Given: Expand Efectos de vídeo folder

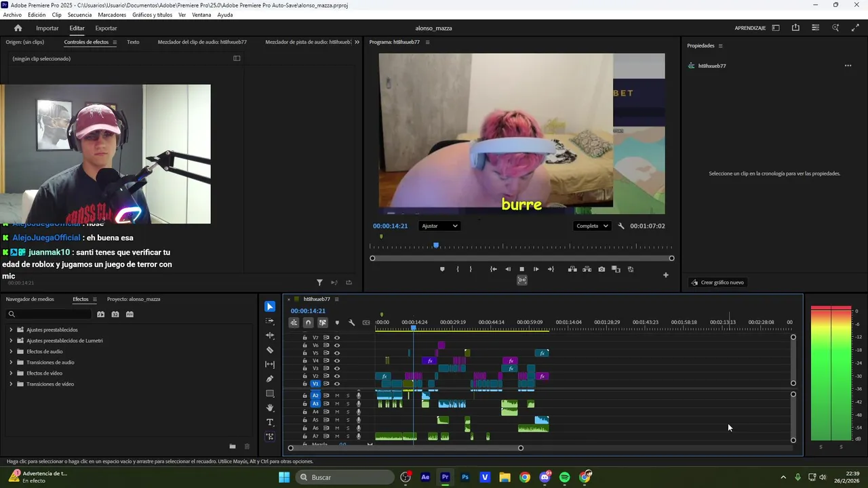Looking at the screenshot, I should click(11, 373).
